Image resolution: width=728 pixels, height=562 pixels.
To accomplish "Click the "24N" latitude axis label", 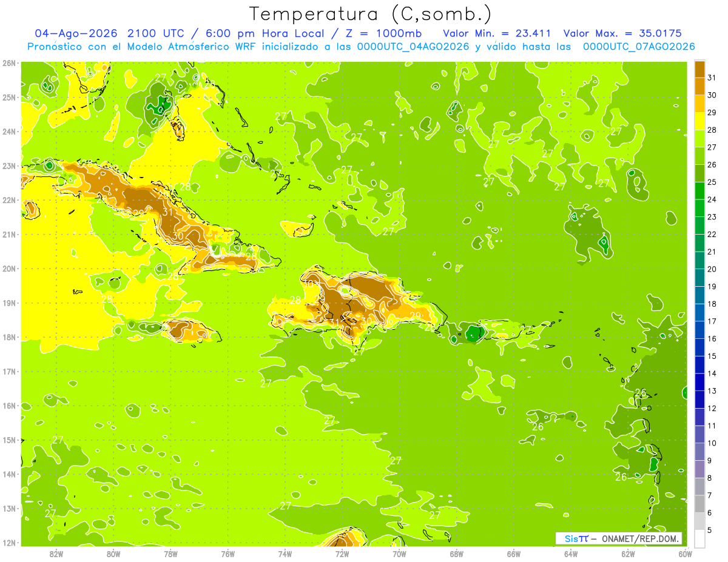I will pos(8,132).
